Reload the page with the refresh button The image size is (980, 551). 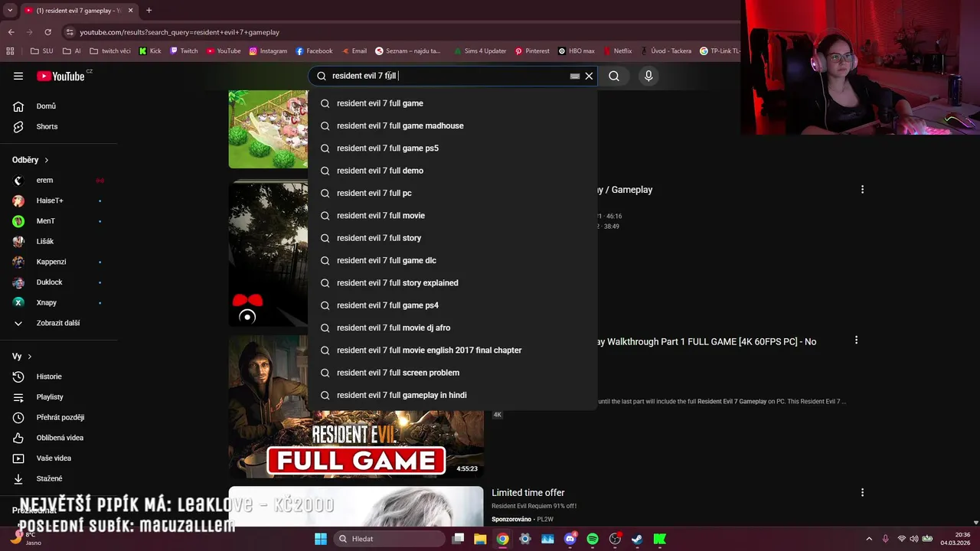(47, 32)
